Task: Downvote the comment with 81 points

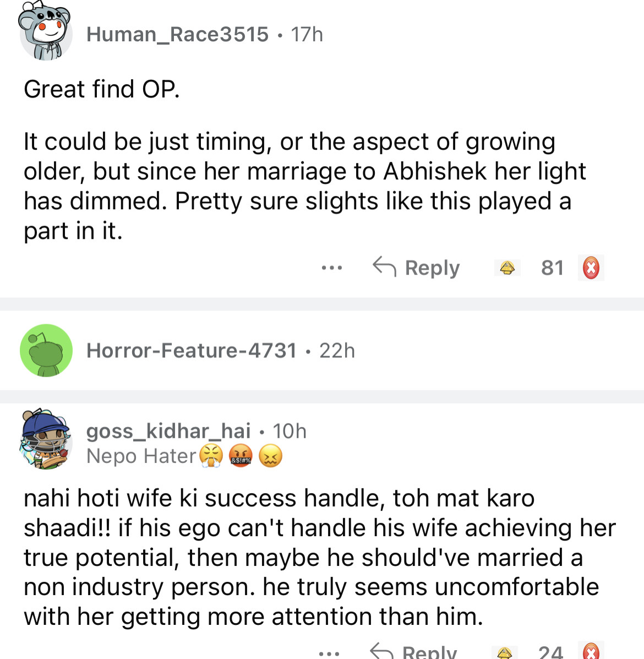Action: pyautogui.click(x=591, y=268)
